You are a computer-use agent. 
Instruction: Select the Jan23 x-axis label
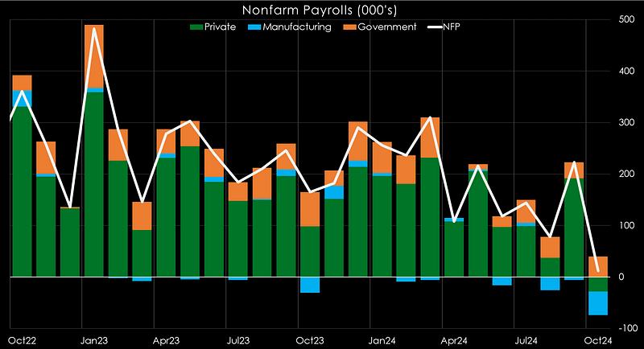[x=93, y=340]
